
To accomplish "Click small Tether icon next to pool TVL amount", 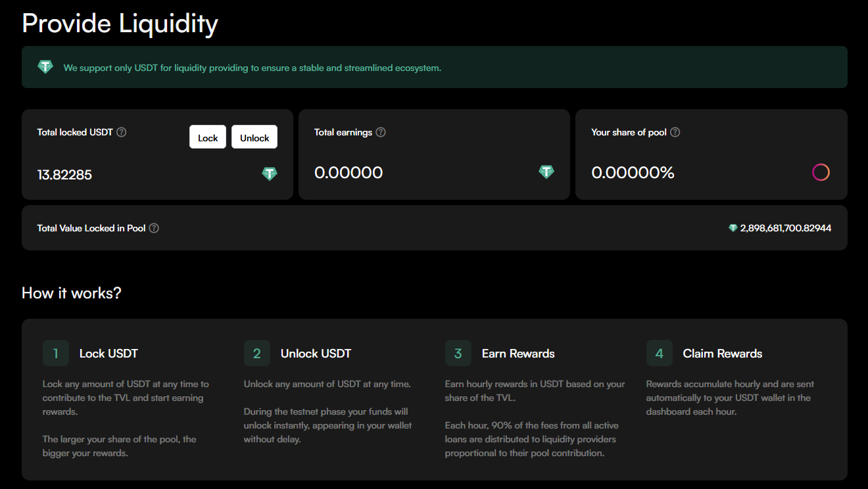I will (x=733, y=228).
